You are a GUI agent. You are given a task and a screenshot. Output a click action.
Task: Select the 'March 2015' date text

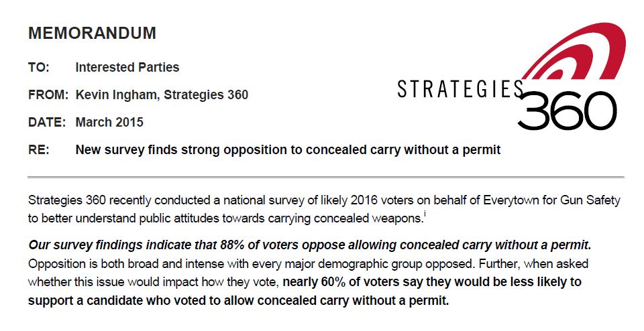[x=109, y=123]
